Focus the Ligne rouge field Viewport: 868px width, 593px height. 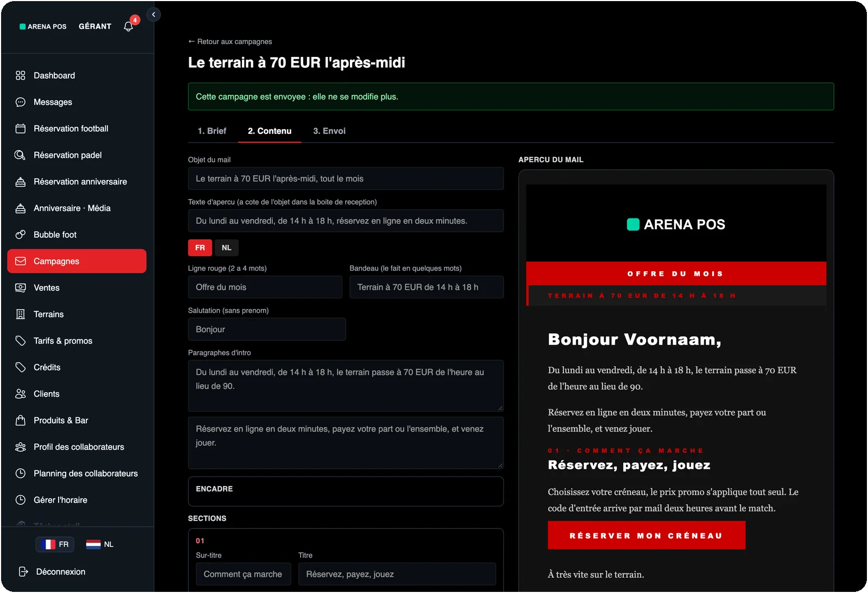point(265,287)
